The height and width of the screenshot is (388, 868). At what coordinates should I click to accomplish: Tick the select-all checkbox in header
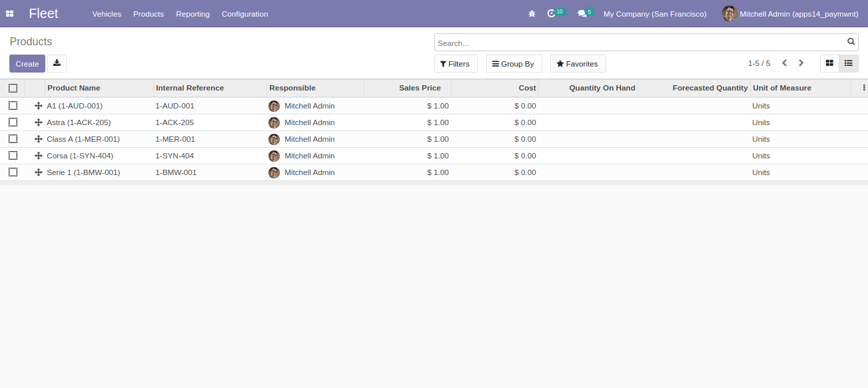coord(13,88)
